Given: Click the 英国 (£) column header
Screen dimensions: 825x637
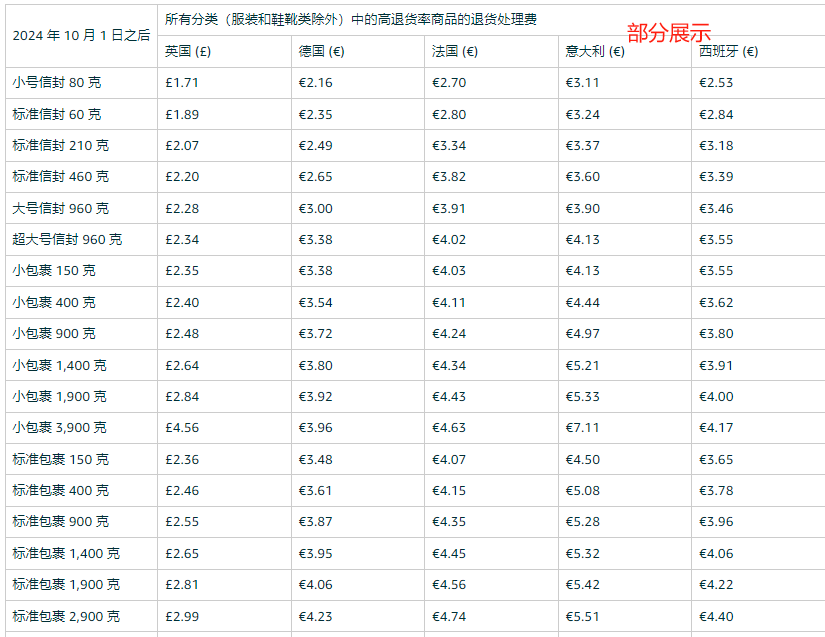Looking at the screenshot, I should pyautogui.click(x=189, y=50).
